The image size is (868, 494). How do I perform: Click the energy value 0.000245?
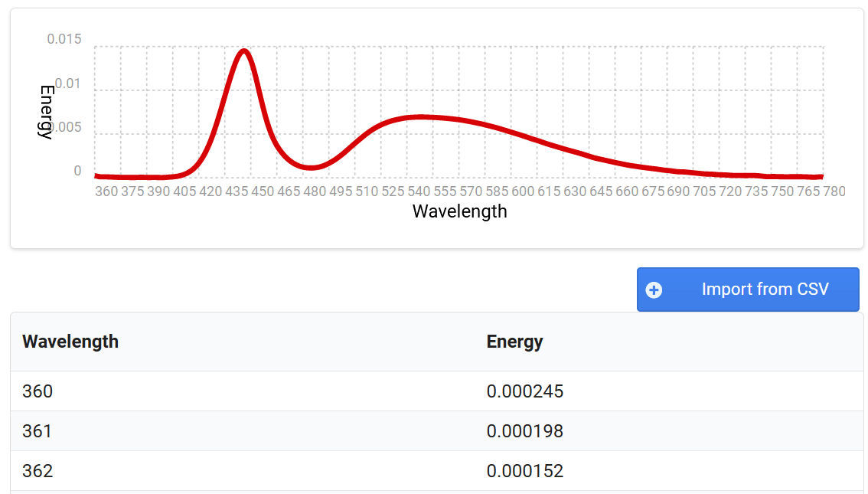point(525,391)
